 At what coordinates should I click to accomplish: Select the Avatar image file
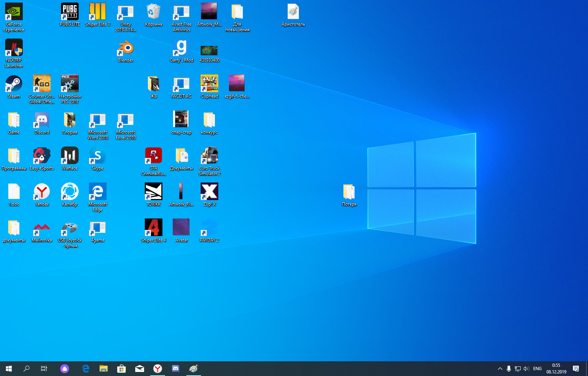tap(182, 231)
